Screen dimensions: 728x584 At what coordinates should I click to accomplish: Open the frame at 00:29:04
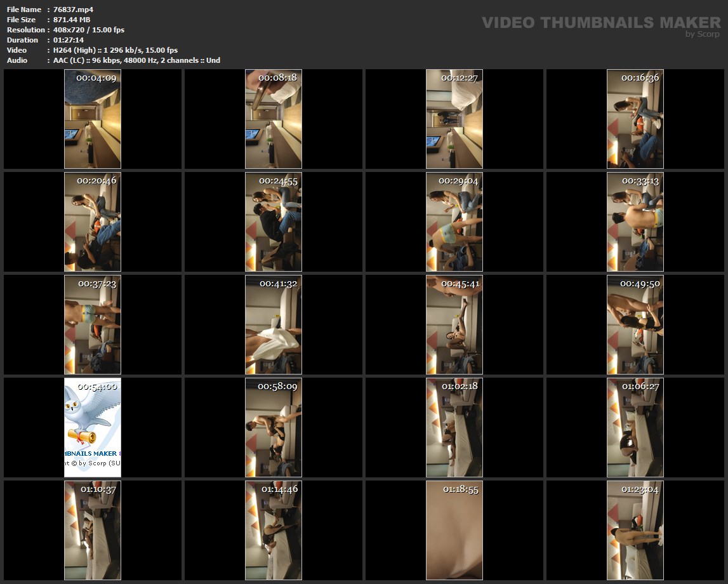click(x=454, y=222)
